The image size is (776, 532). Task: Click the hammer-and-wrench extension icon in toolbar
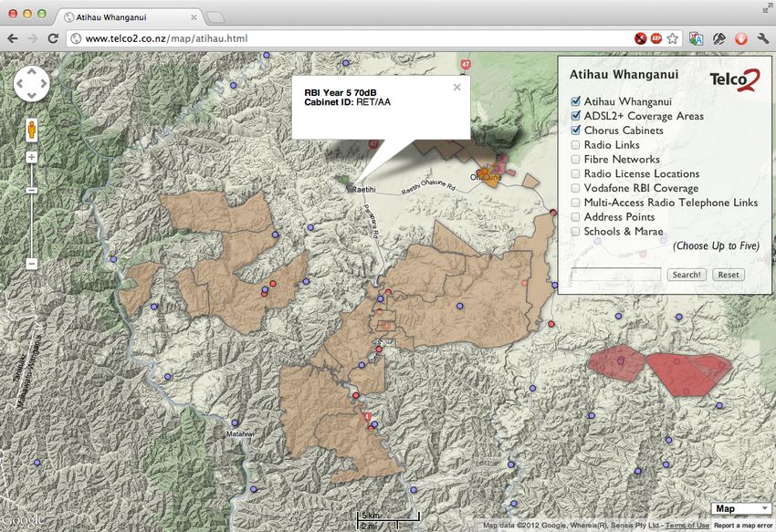tap(719, 38)
